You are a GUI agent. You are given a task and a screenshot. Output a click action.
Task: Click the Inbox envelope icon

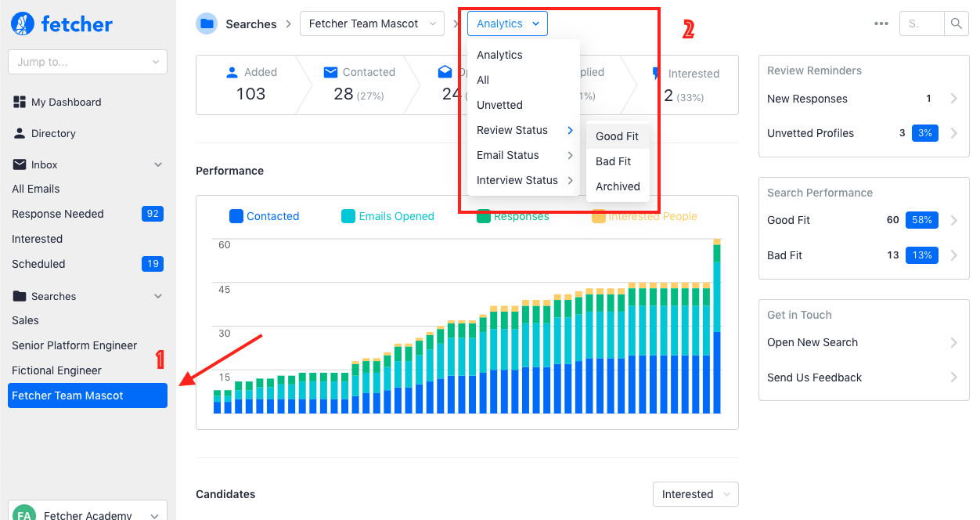(x=20, y=164)
